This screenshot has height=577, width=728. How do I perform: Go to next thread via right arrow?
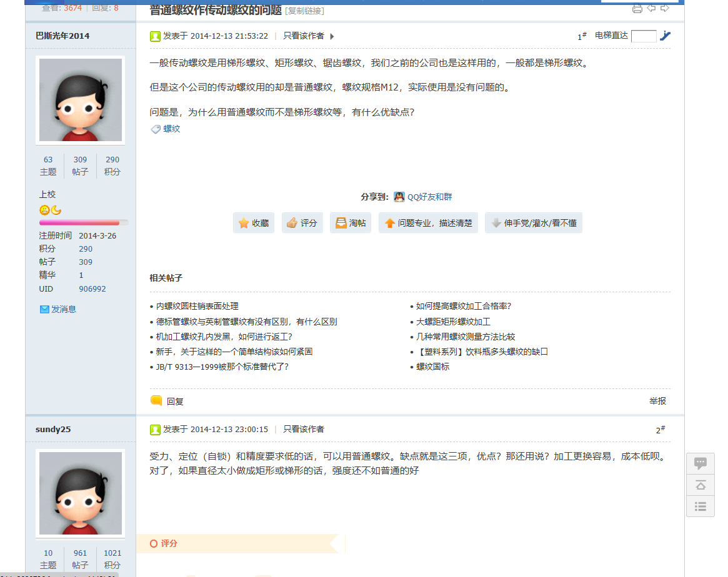(665, 8)
